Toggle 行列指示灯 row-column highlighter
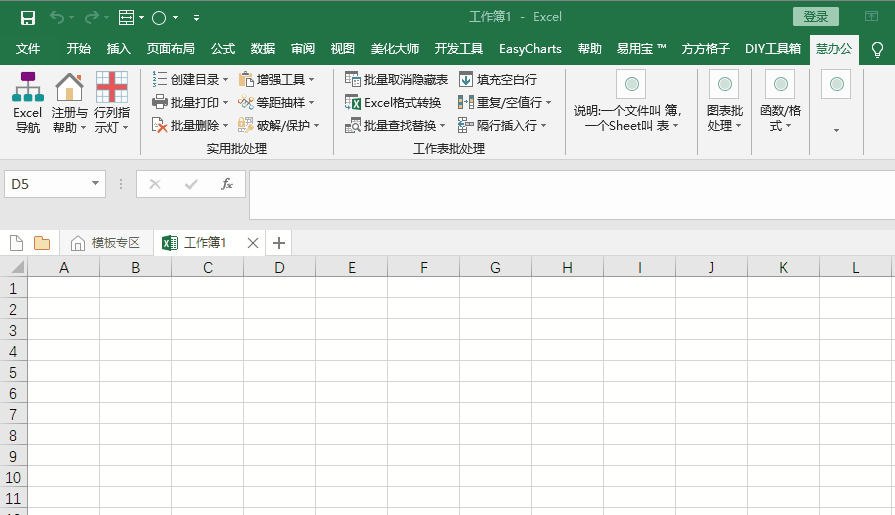The image size is (895, 515). [112, 103]
